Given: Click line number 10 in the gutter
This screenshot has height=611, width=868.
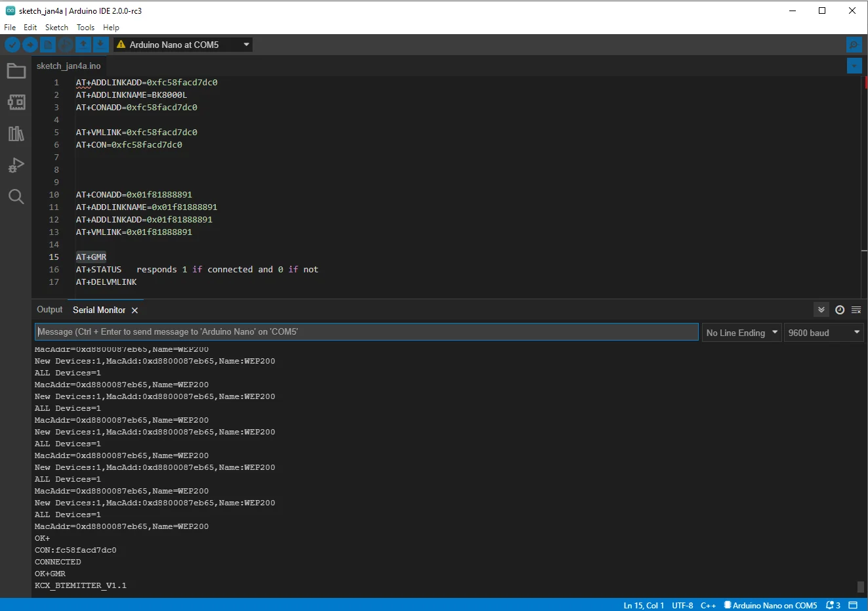Looking at the screenshot, I should tap(54, 195).
